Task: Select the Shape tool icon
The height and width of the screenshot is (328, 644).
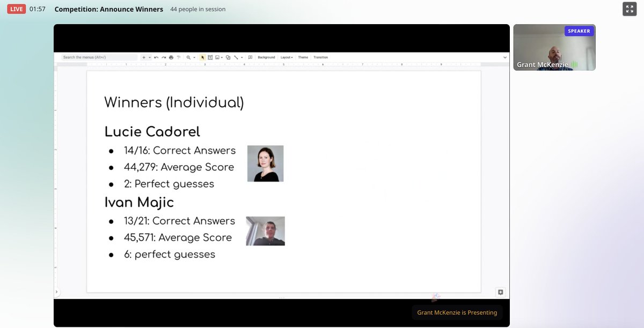Action: [228, 57]
